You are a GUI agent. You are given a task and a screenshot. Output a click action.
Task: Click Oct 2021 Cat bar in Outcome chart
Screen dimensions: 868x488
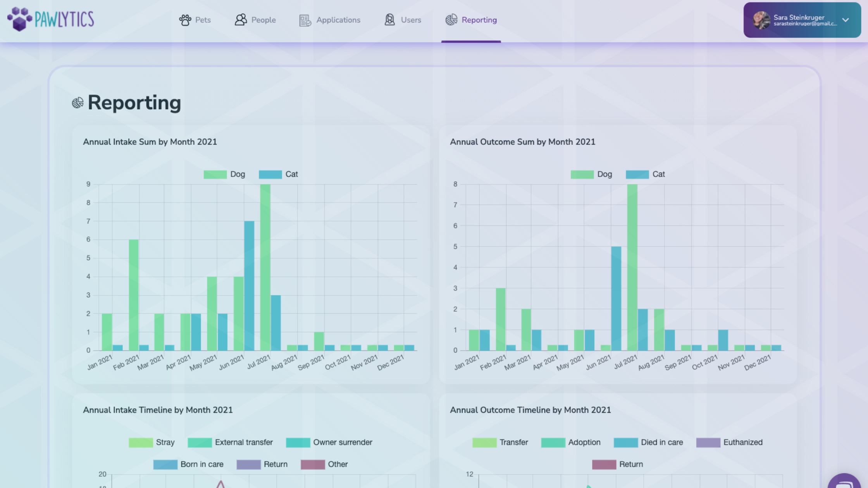click(x=723, y=340)
